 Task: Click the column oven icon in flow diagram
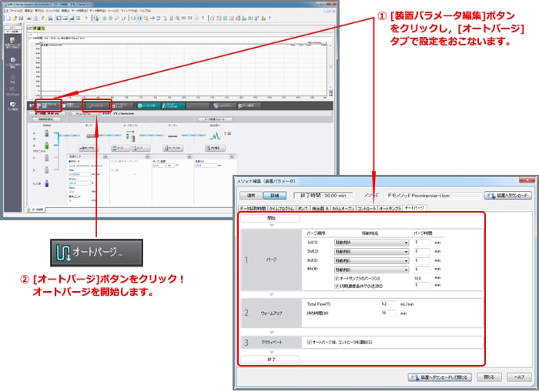pos(173,136)
